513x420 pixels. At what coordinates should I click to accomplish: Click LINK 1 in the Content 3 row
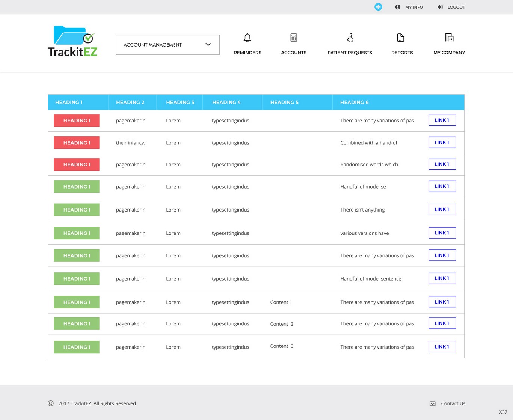[442, 347]
